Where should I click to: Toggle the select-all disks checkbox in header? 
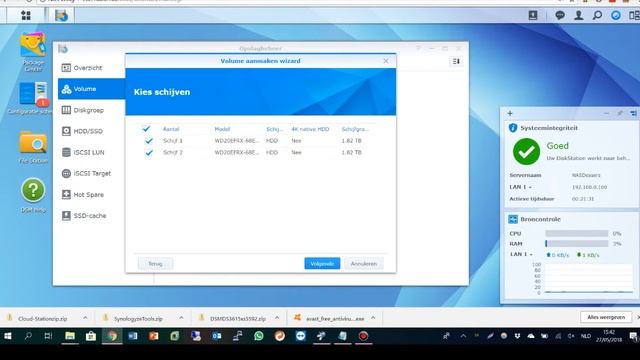(x=146, y=129)
